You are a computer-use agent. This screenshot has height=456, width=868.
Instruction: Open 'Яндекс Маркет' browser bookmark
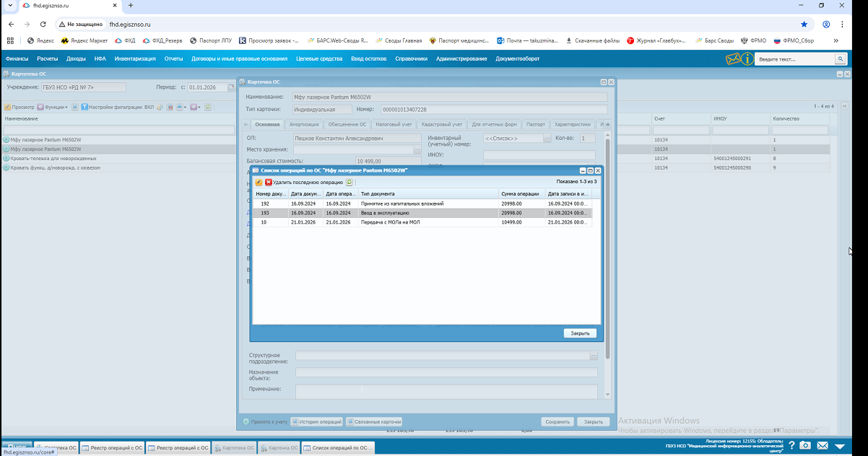84,40
